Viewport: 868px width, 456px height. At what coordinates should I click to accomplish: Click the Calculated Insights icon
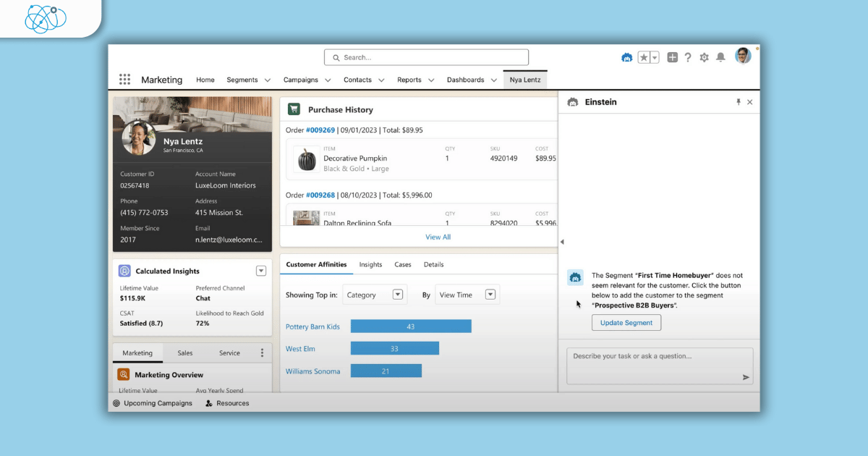point(125,271)
